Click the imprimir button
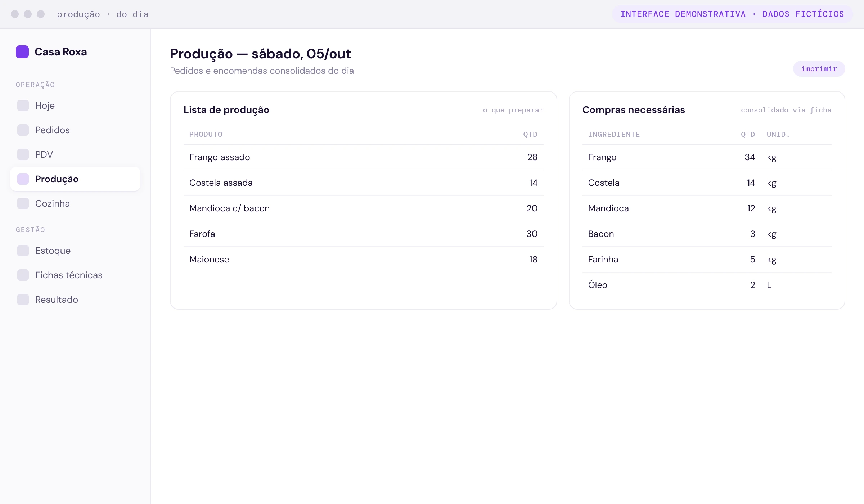This screenshot has width=864, height=504. pyautogui.click(x=819, y=69)
